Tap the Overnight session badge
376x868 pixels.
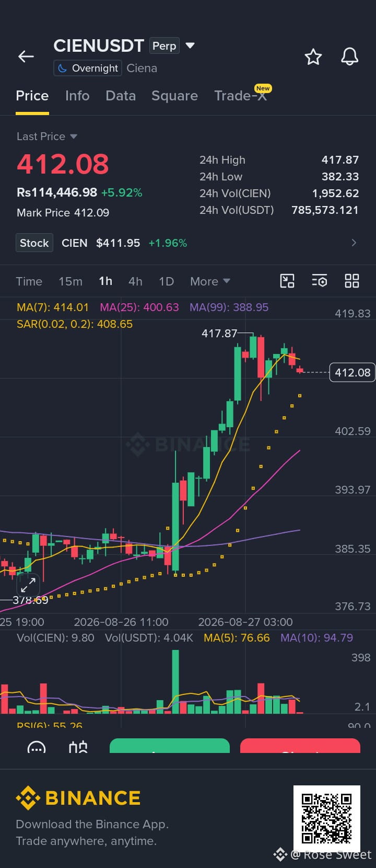click(x=87, y=68)
